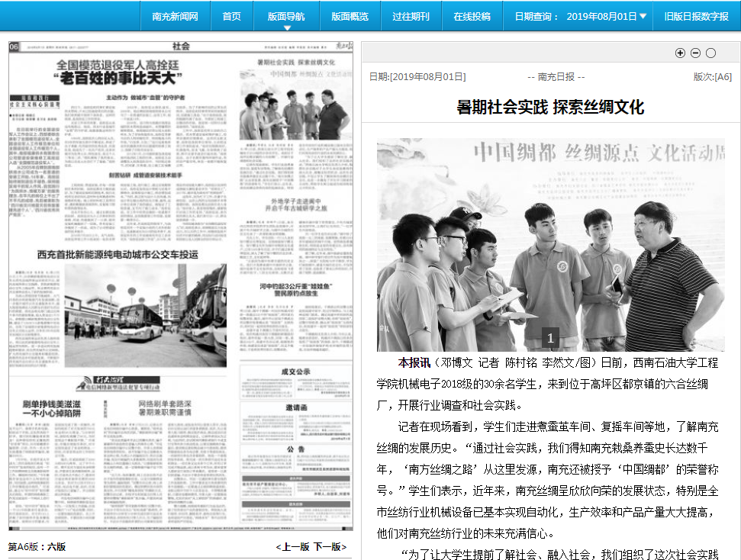
Task: Go to next page via 下一版
Action: tap(329, 546)
